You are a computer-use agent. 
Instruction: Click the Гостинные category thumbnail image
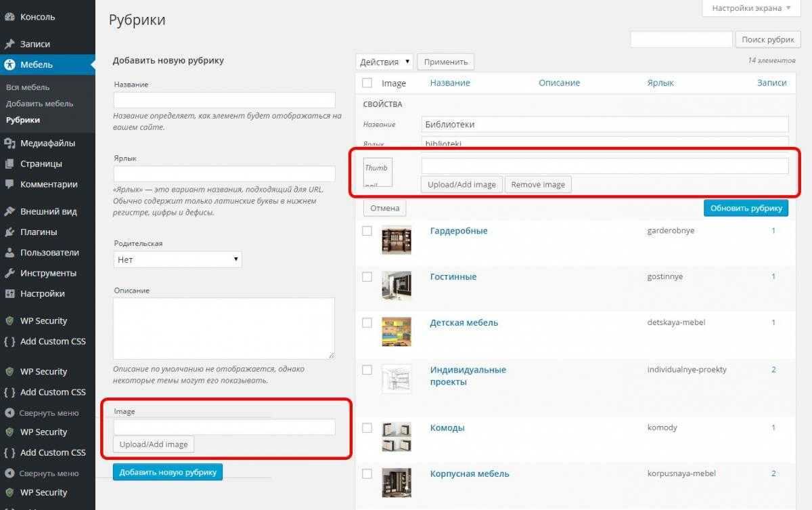(x=396, y=285)
